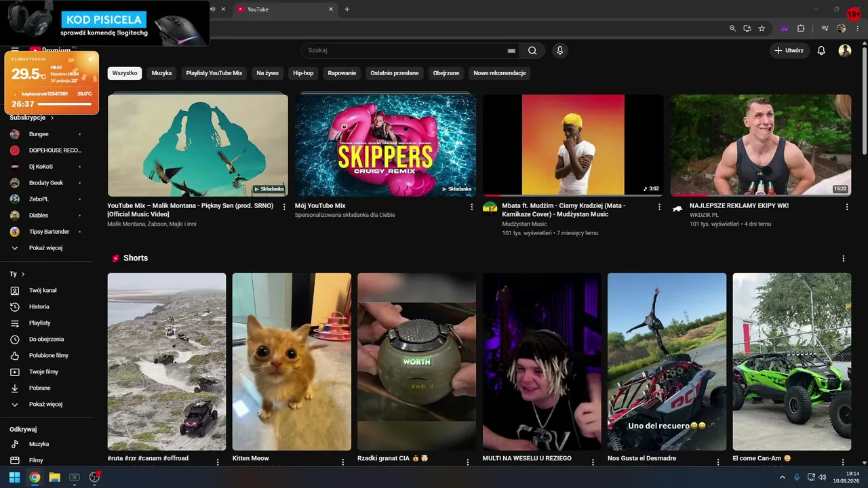Image resolution: width=868 pixels, height=488 pixels.
Task: Open Polubione filmy liked videos
Action: pyautogui.click(x=47, y=355)
